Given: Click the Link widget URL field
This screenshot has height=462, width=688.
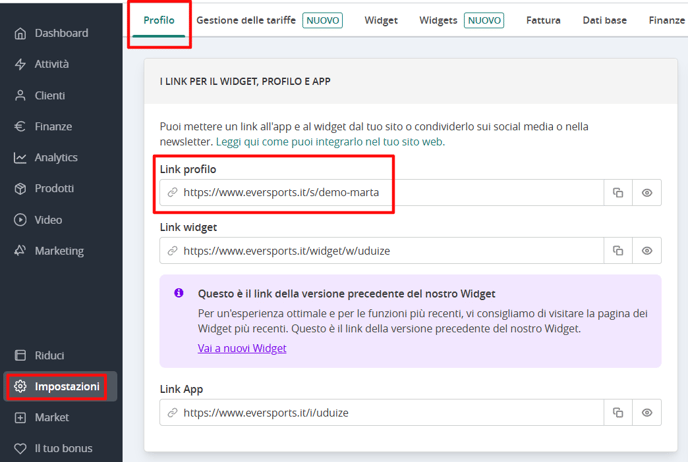Looking at the screenshot, I should point(381,251).
